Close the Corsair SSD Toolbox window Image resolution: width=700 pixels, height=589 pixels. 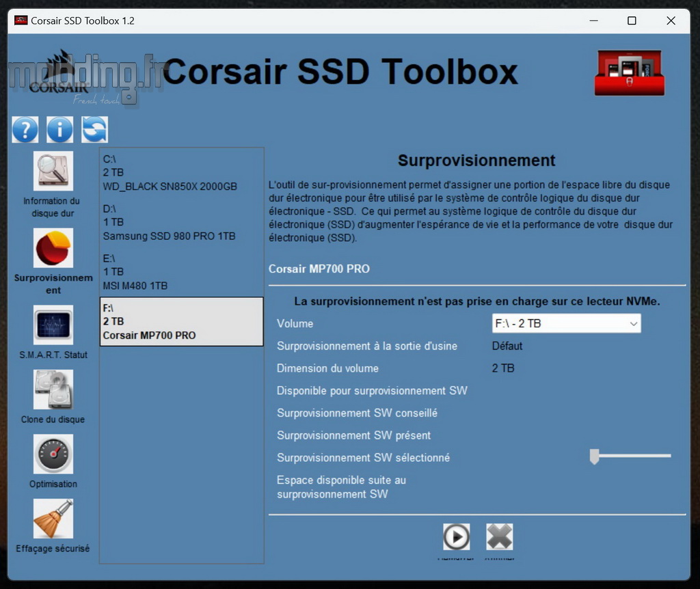coord(671,20)
